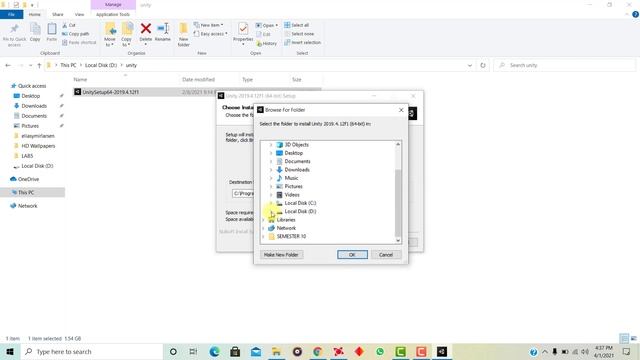640x360 pixels.
Task: Switch to the View ribbon tab
Action: point(79,14)
